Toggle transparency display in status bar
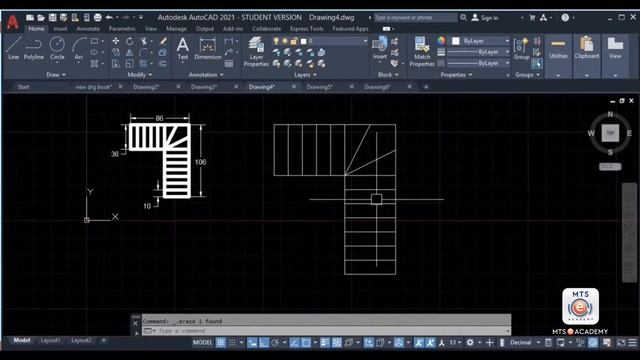Screen dimensions: 640x360 point(337,342)
